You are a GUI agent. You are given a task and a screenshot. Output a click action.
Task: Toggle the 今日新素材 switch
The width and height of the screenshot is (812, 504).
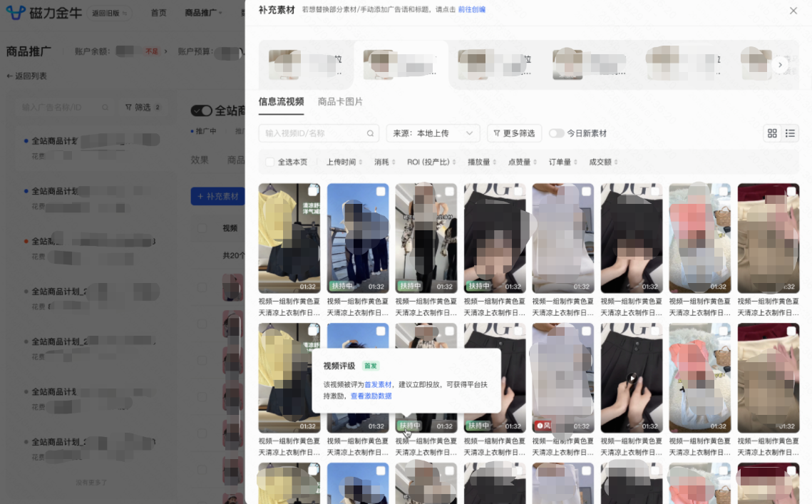(556, 133)
